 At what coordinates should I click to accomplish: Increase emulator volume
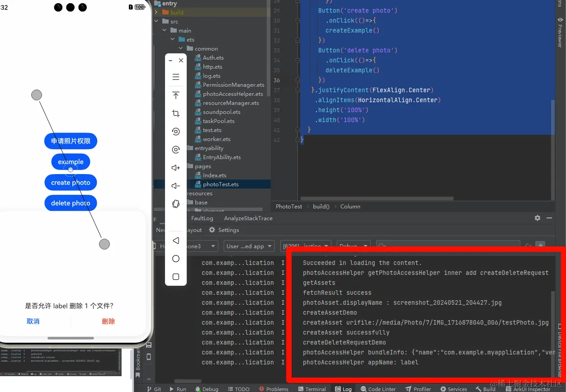(x=176, y=168)
